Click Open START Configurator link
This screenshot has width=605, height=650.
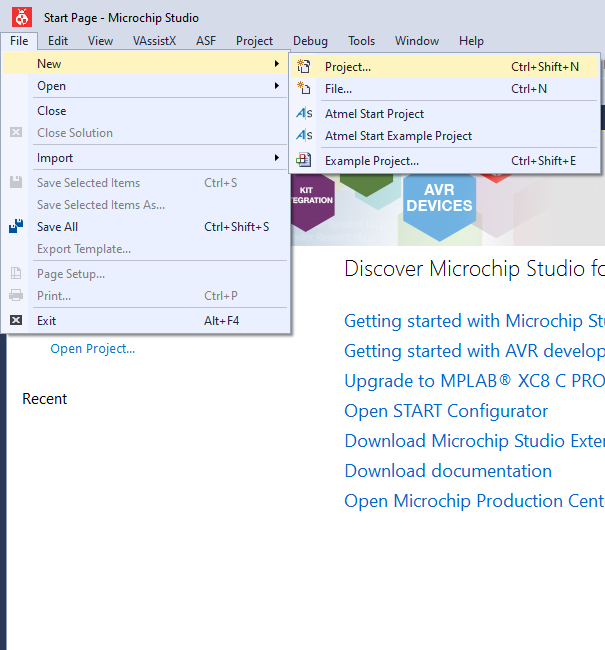point(446,411)
